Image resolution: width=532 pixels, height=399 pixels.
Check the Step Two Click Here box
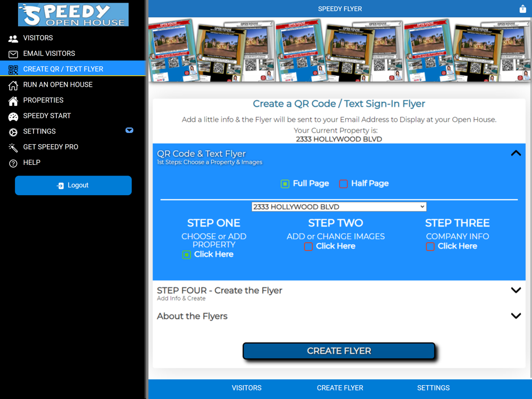309,247
